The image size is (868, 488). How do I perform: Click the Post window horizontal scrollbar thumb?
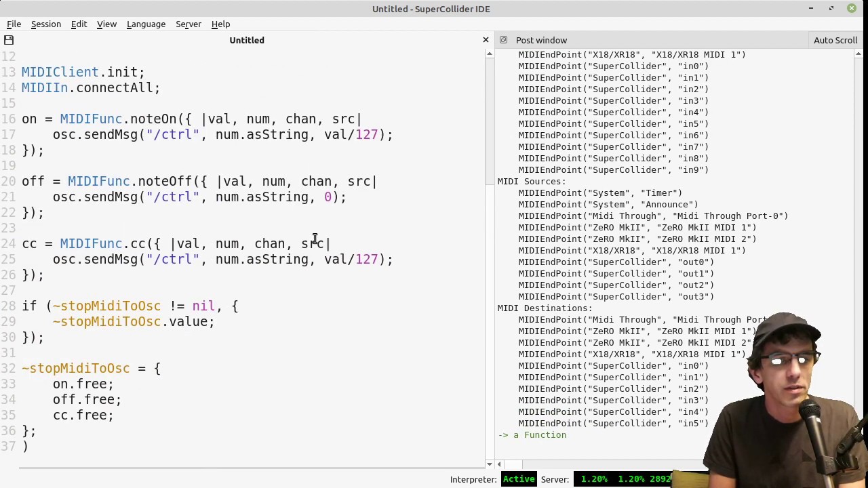(x=514, y=464)
